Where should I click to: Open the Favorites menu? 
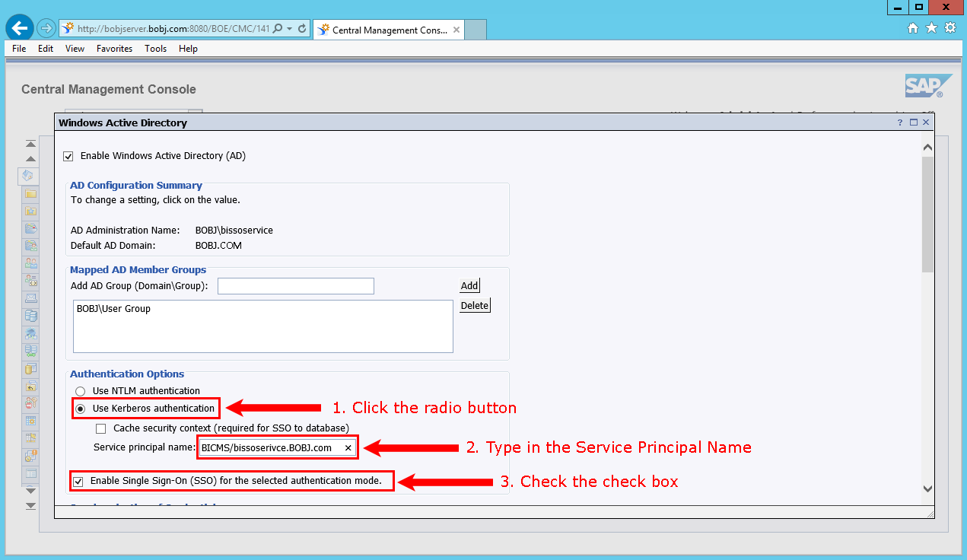[114, 49]
